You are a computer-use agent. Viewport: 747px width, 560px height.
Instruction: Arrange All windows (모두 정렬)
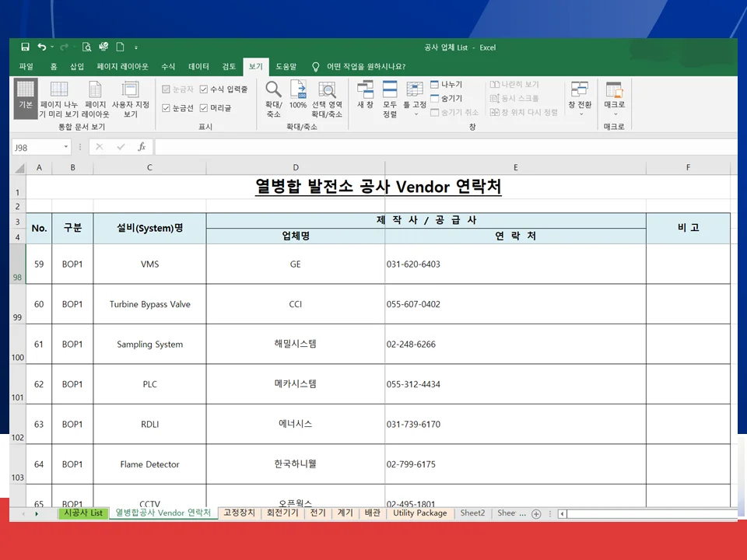[390, 99]
